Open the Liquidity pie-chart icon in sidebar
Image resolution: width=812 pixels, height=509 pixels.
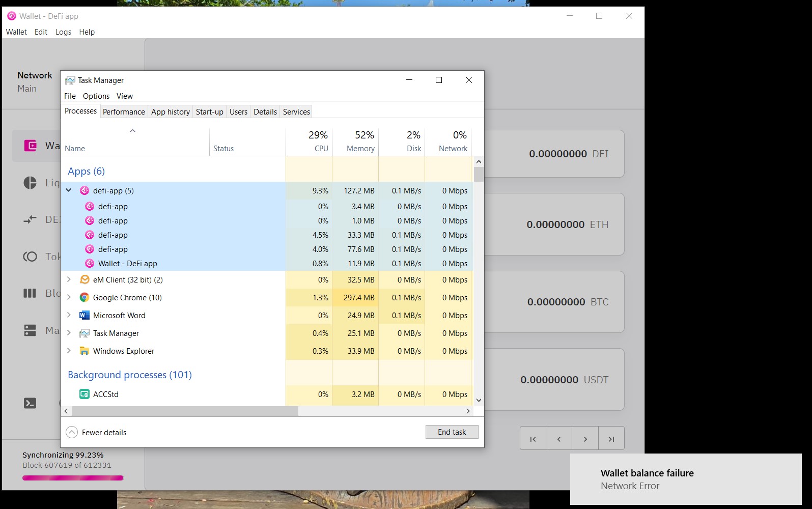click(30, 183)
